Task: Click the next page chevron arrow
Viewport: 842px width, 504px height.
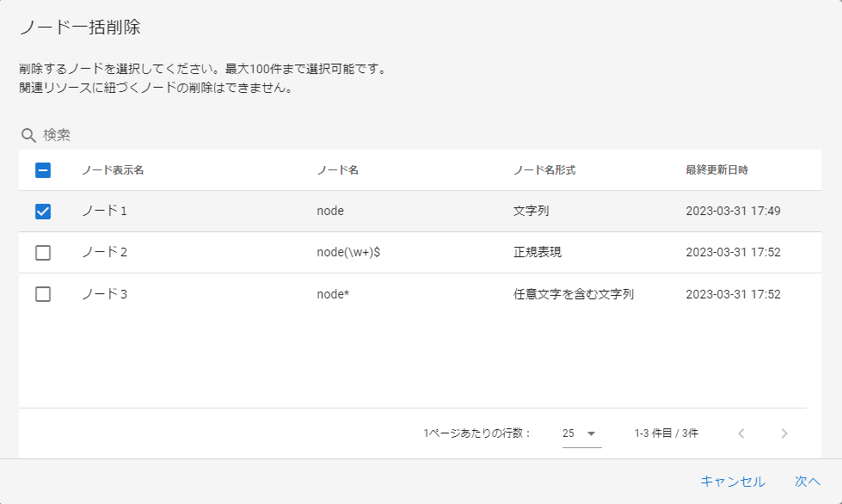Action: [784, 433]
